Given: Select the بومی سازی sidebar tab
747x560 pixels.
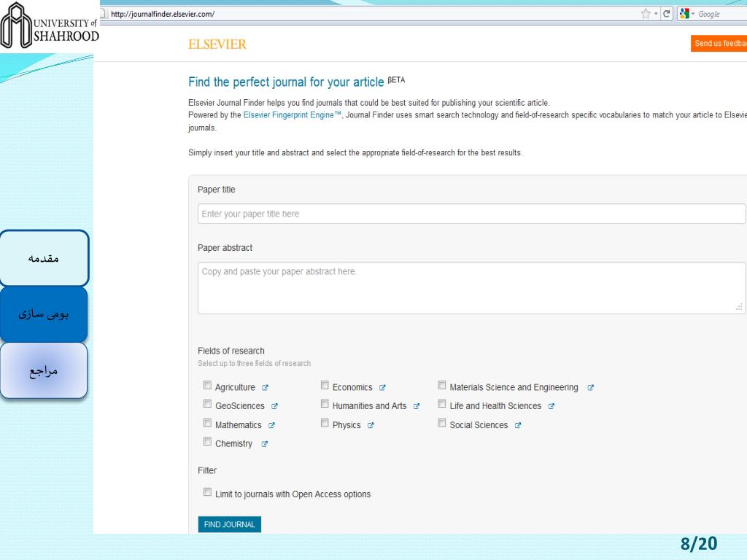Looking at the screenshot, I should 44,314.
